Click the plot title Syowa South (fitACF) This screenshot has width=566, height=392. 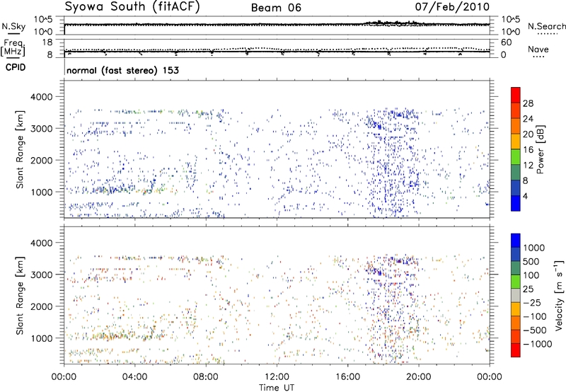132,6
